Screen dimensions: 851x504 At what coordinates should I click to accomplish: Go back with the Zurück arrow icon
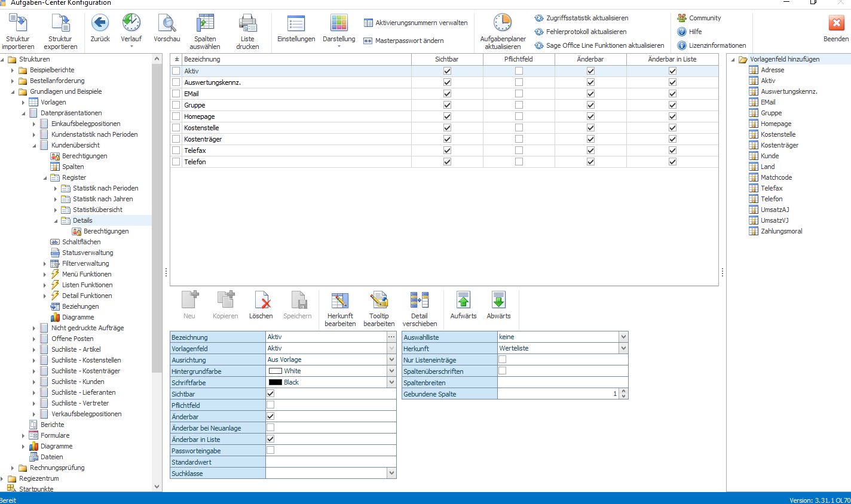[x=100, y=23]
